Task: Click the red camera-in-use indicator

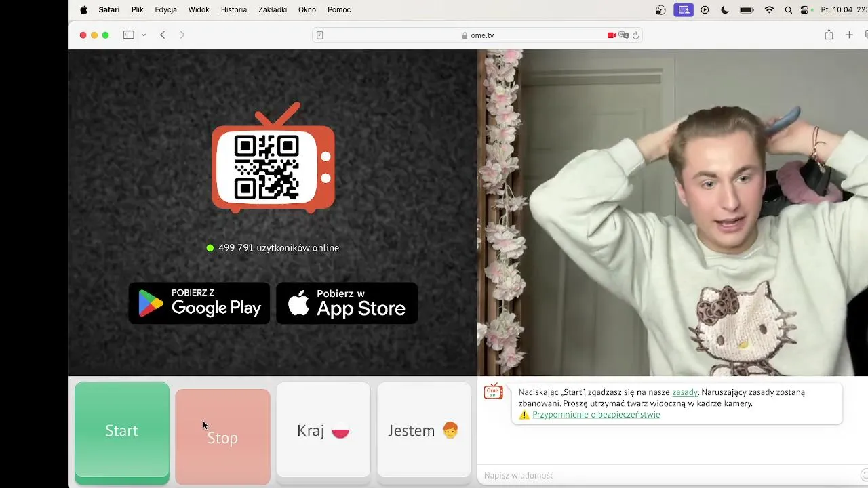Action: (x=612, y=35)
